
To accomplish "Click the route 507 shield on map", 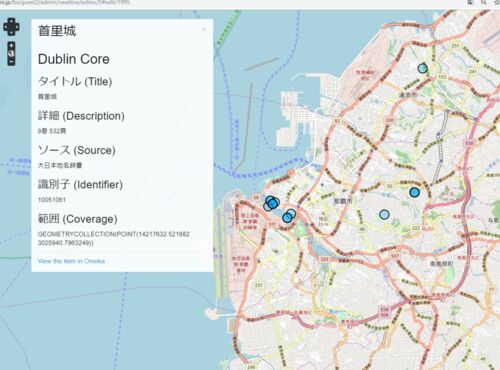I will (x=395, y=256).
